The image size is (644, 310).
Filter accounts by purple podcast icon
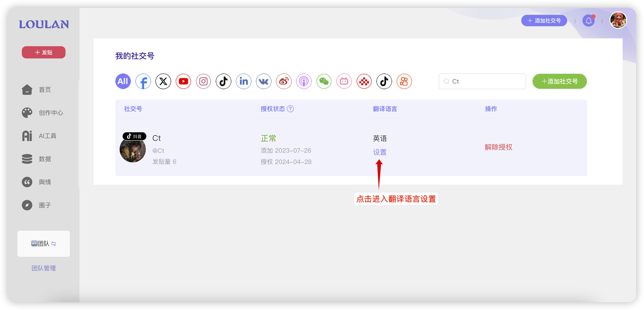click(304, 81)
